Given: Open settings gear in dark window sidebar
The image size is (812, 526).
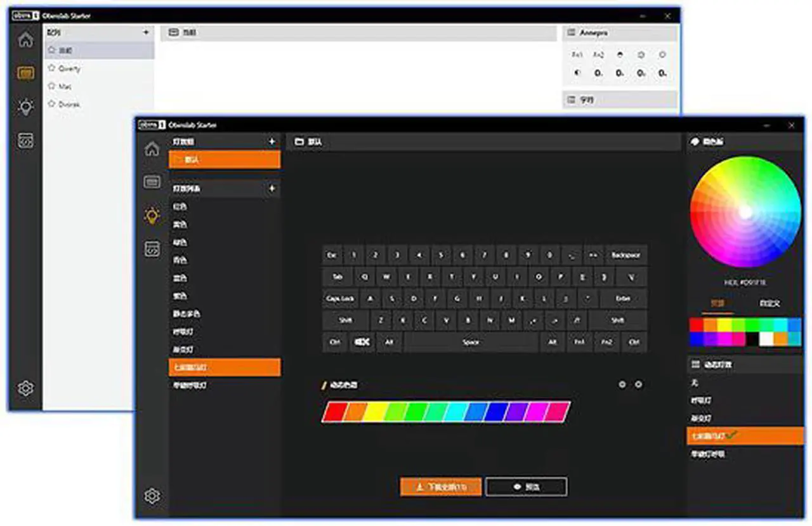Looking at the screenshot, I should point(152,496).
